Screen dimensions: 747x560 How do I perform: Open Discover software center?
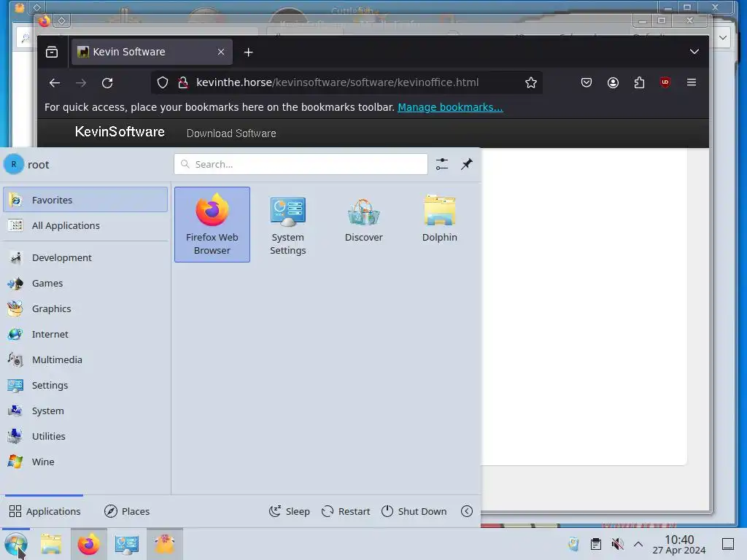click(363, 225)
